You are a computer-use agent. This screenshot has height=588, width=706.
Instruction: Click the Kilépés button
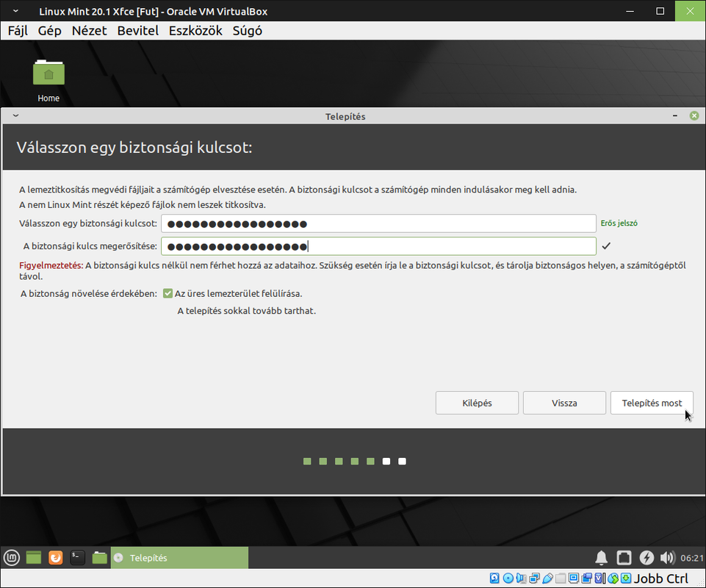(477, 403)
